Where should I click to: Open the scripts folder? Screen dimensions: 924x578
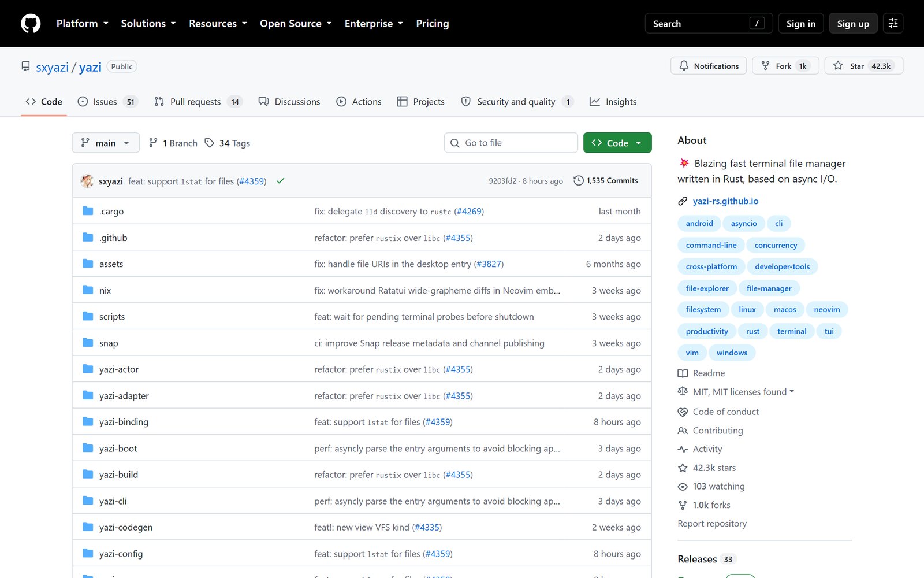pyautogui.click(x=112, y=317)
